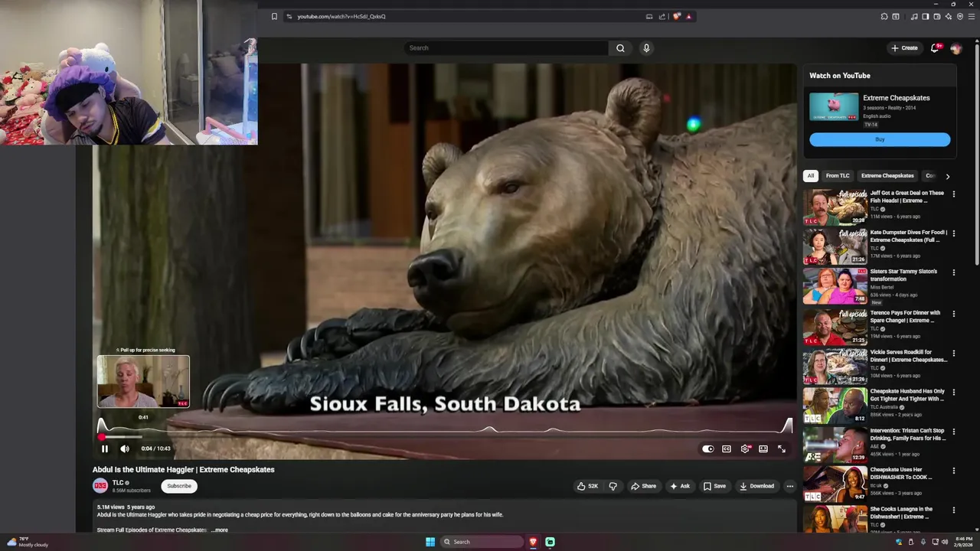Open the browser extensions puzzle icon
Screen dimensions: 980x551
coord(884,16)
